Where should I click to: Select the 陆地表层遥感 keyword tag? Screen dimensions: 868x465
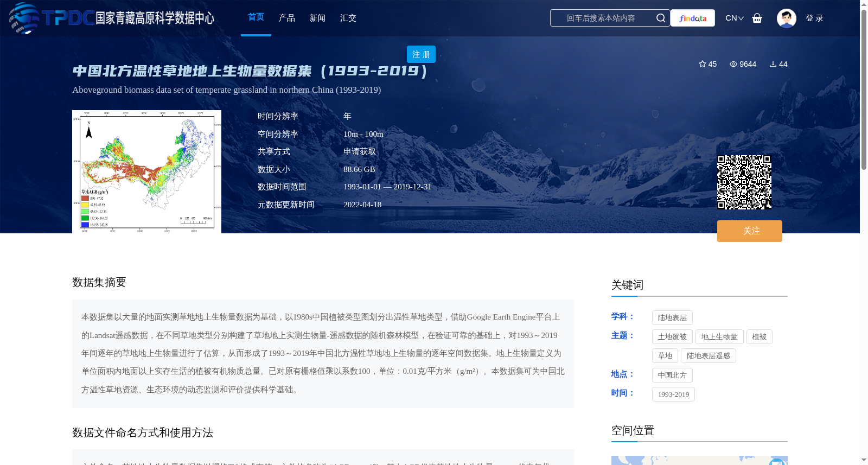[709, 356]
